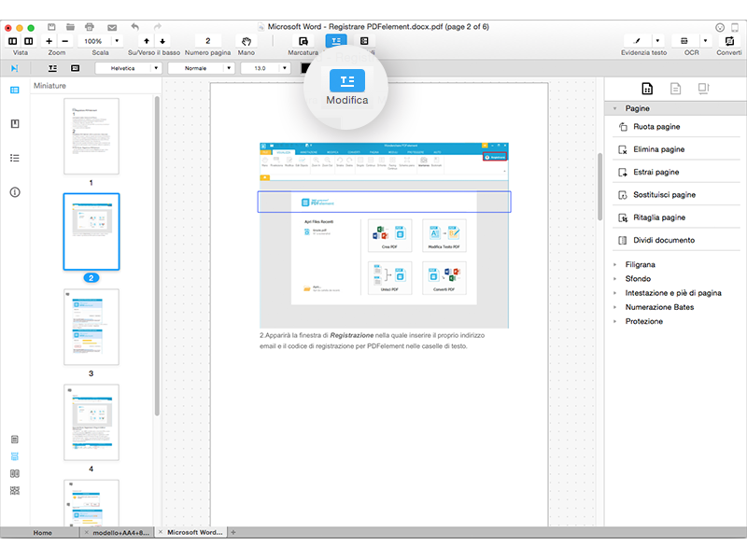Select the grid page display icon

(15, 491)
